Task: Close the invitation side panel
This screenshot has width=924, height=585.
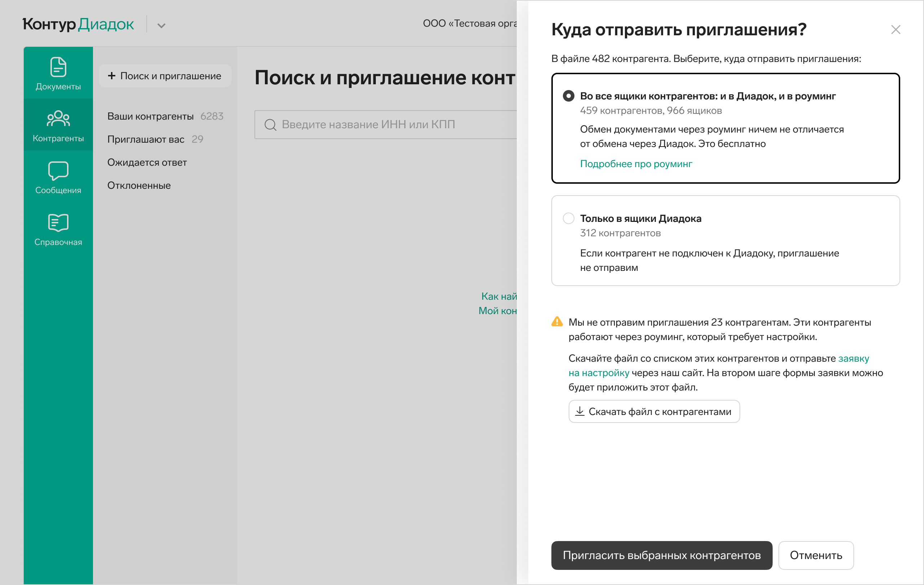Action: pyautogui.click(x=895, y=30)
